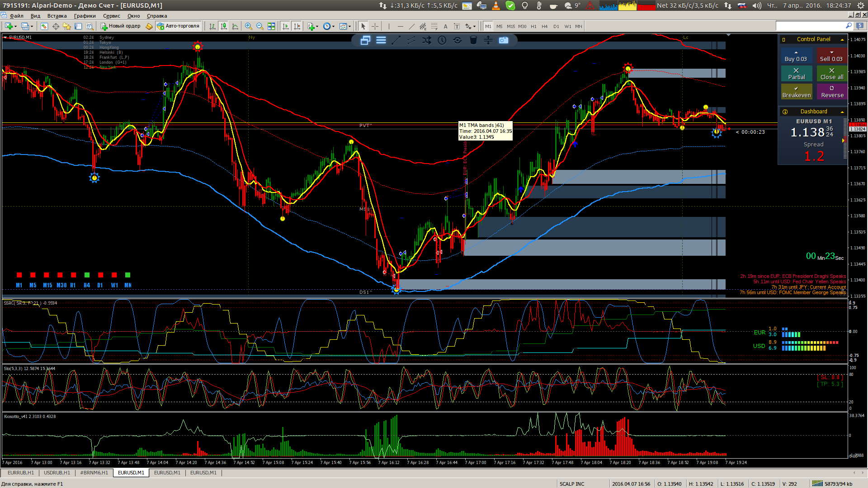Image resolution: width=868 pixels, height=488 pixels.
Task: Click the chart panel list-lines icon
Action: 381,40
